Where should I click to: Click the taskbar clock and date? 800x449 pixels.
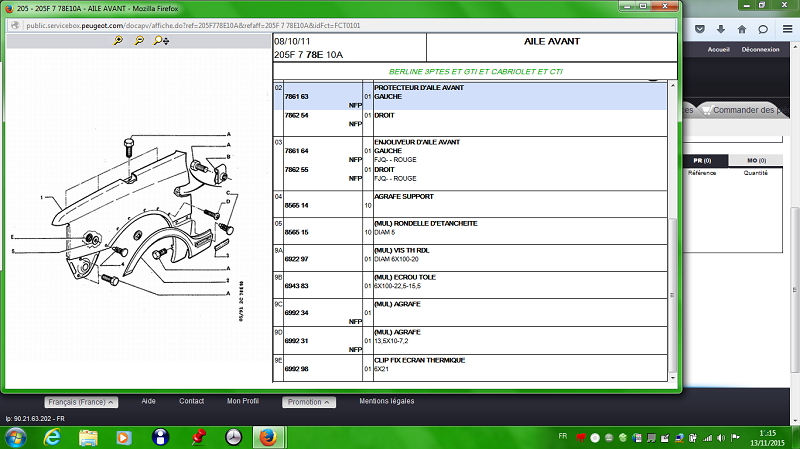[x=767, y=438]
